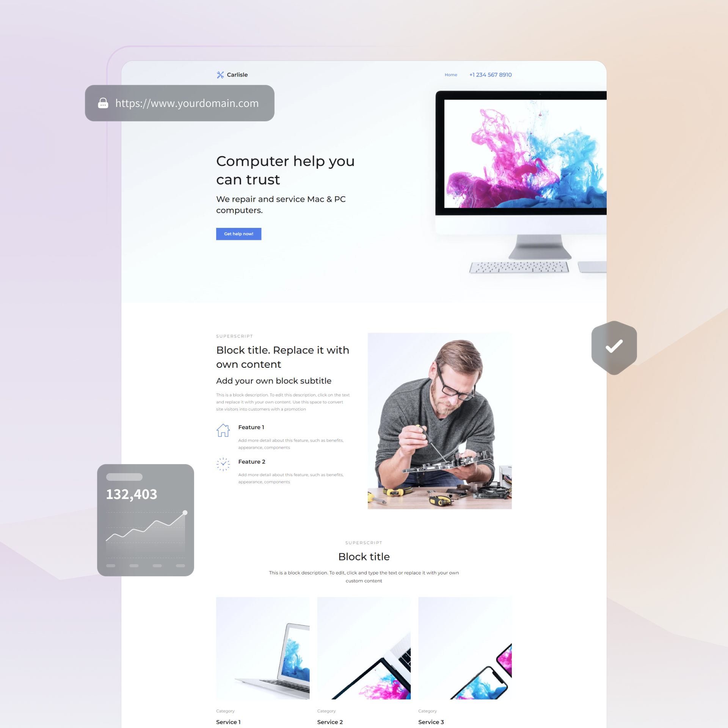The width and height of the screenshot is (728, 728).
Task: Click the Get help now button
Action: [238, 233]
